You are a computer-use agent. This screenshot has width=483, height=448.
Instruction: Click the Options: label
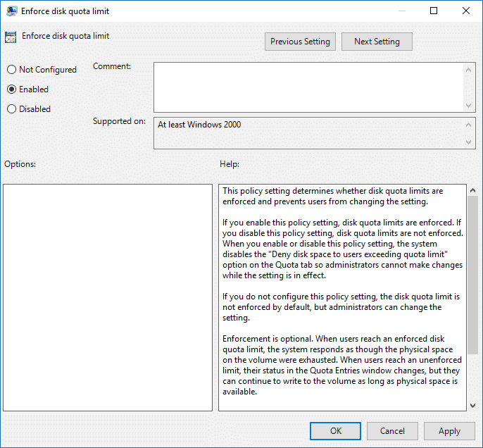coord(20,164)
